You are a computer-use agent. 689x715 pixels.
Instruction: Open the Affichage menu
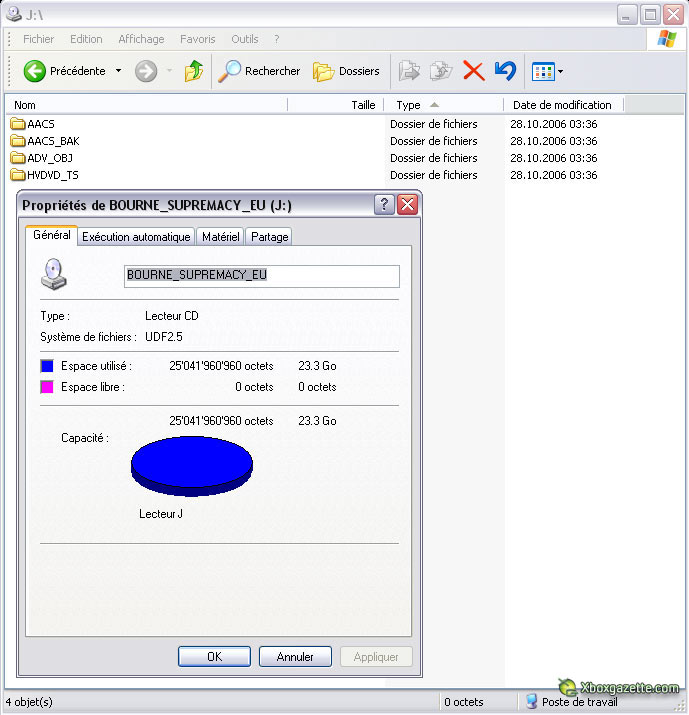coord(141,39)
